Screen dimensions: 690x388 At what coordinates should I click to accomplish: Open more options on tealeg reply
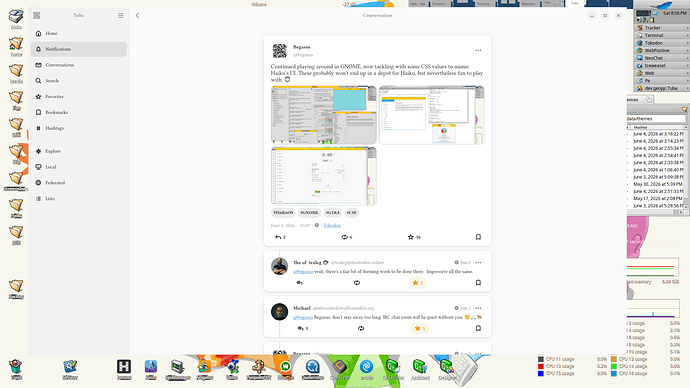[478, 263]
